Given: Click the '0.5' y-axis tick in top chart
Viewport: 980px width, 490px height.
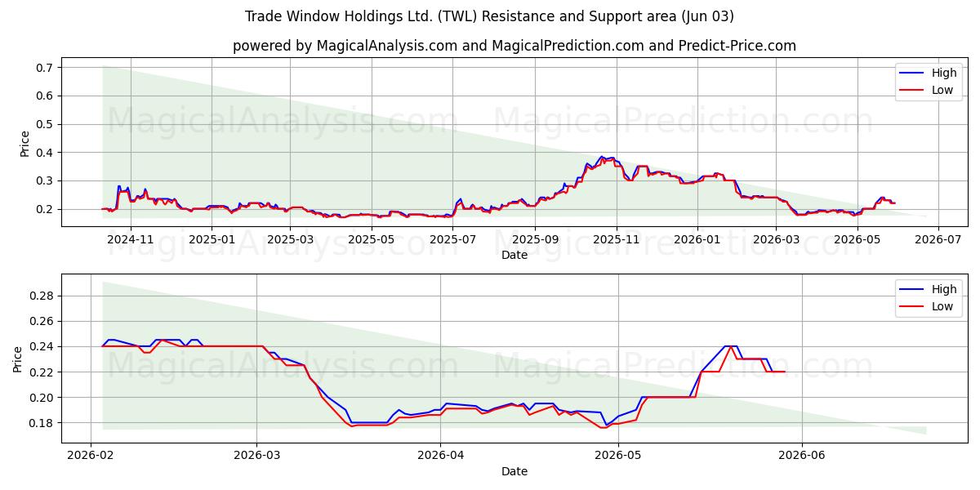Looking at the screenshot, I should (46, 124).
